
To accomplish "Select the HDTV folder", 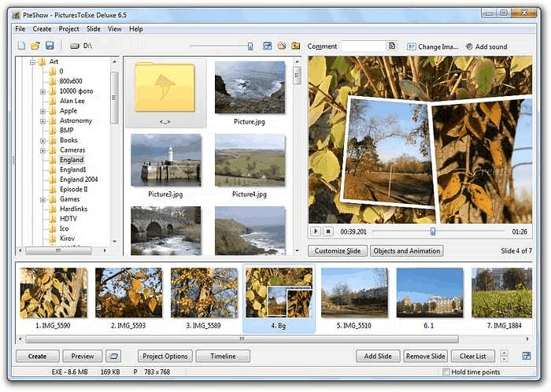I will 68,219.
